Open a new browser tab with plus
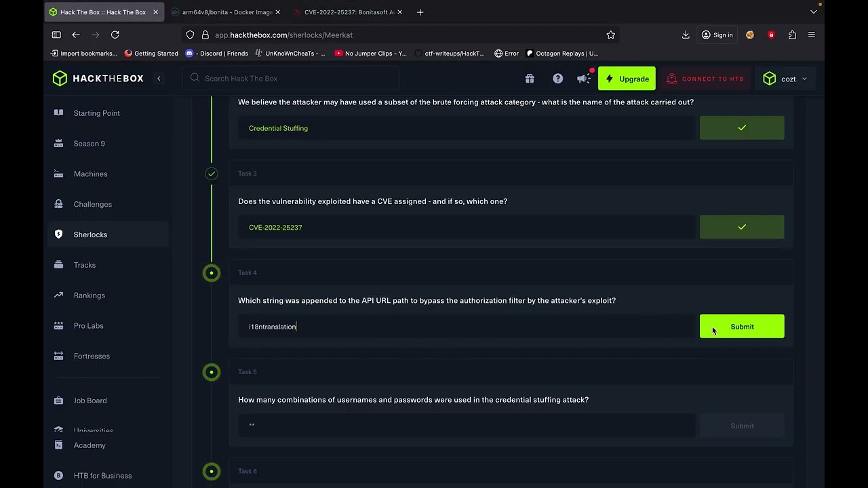This screenshot has height=488, width=868. click(x=420, y=12)
